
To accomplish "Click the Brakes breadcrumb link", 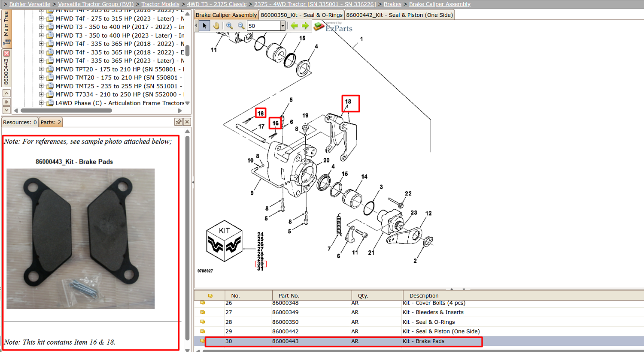I will (392, 4).
